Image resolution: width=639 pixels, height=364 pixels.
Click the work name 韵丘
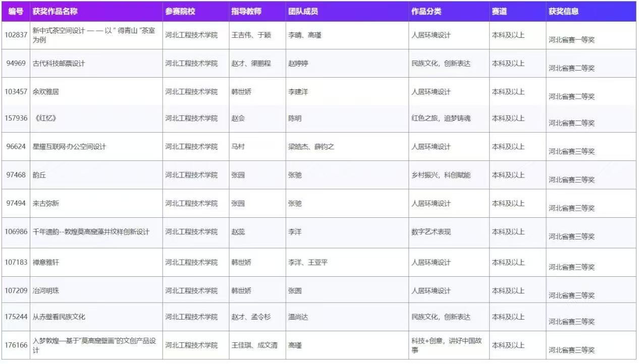tap(39, 175)
